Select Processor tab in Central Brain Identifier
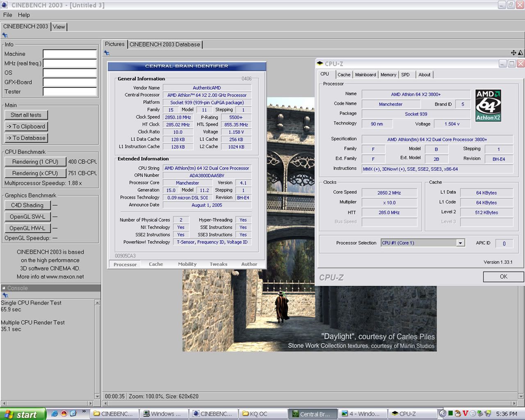Image resolution: width=525 pixels, height=420 pixels. pyautogui.click(x=125, y=264)
